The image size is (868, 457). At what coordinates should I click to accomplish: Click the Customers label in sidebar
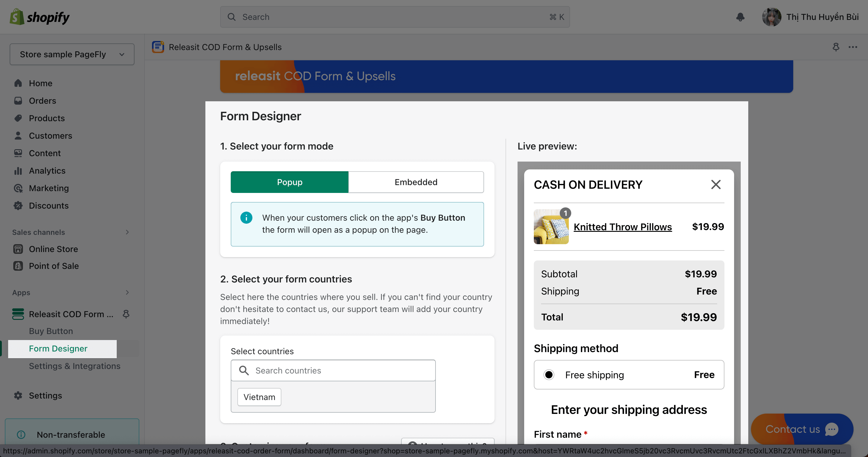[x=51, y=136]
